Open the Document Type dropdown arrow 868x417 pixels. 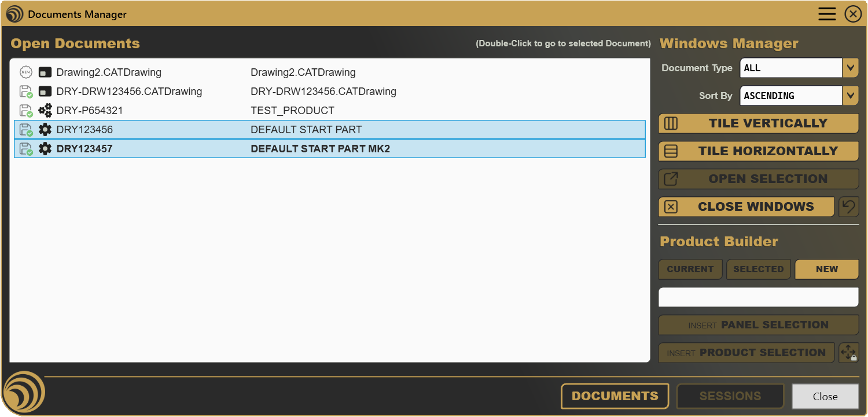click(850, 68)
